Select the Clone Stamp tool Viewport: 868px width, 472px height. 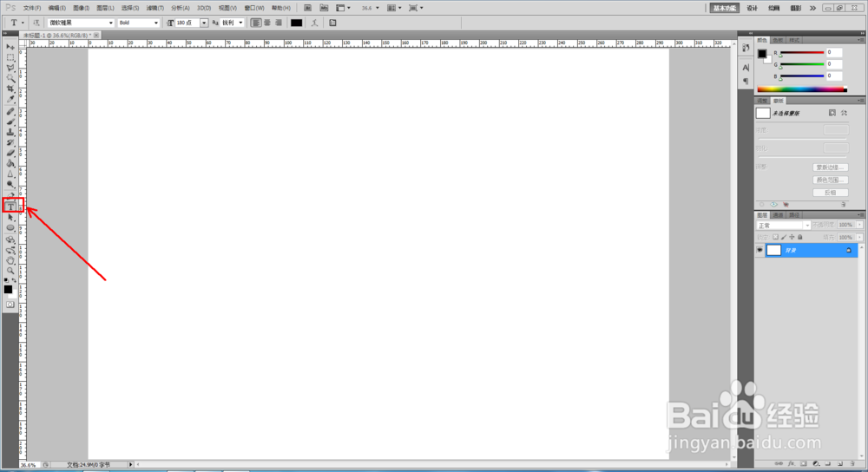[10, 132]
